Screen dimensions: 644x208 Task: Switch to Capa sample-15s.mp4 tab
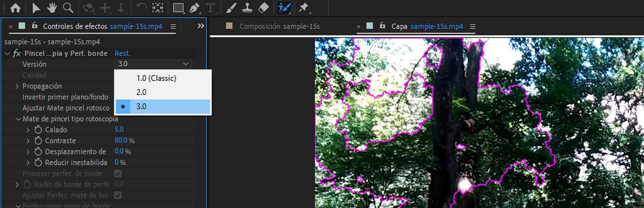pyautogui.click(x=427, y=26)
